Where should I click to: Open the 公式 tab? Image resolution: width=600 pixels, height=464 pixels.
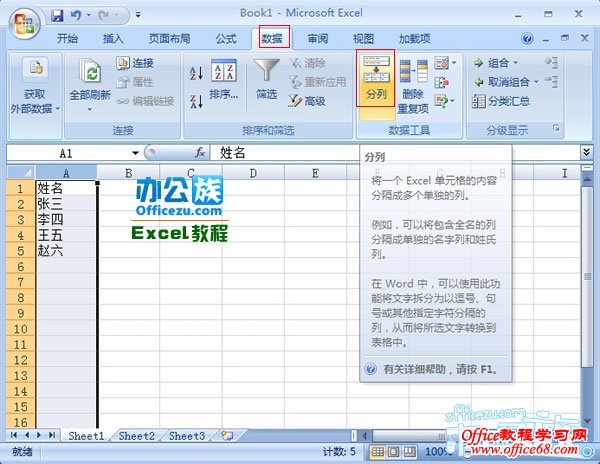point(226,39)
